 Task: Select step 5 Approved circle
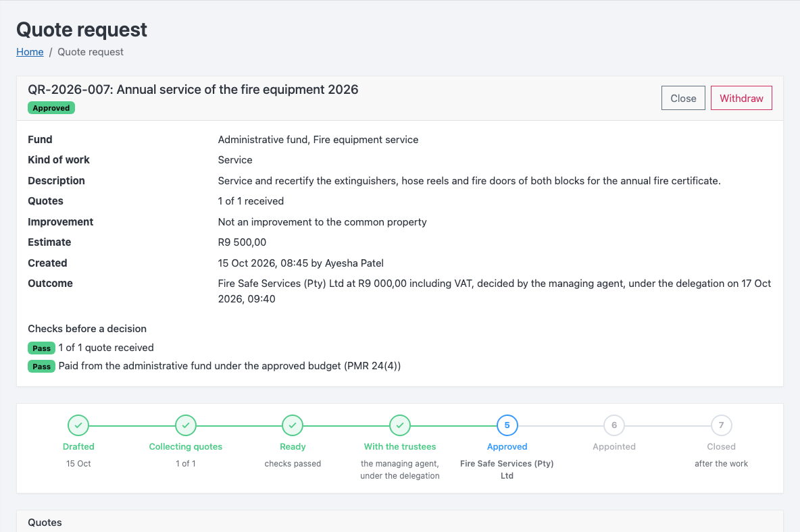pyautogui.click(x=507, y=425)
